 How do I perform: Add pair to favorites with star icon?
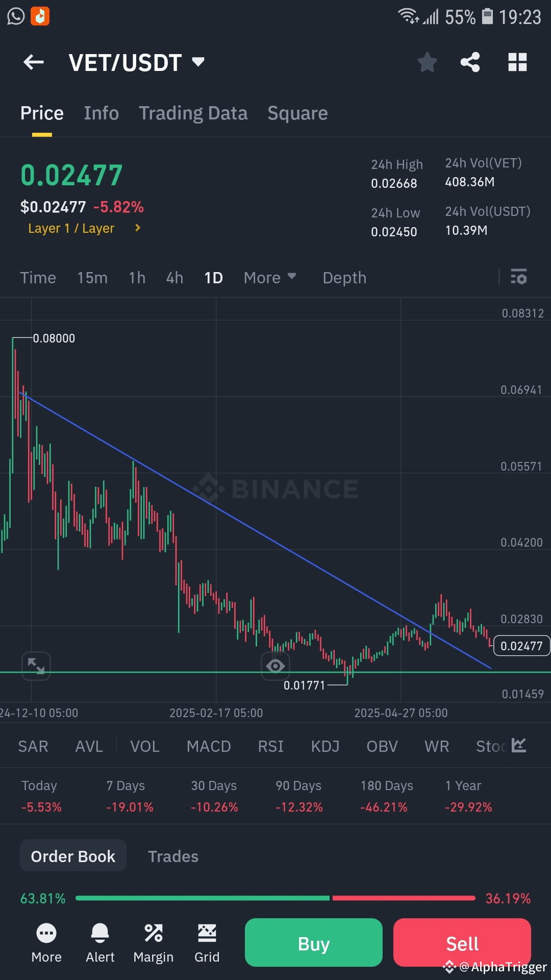(427, 62)
